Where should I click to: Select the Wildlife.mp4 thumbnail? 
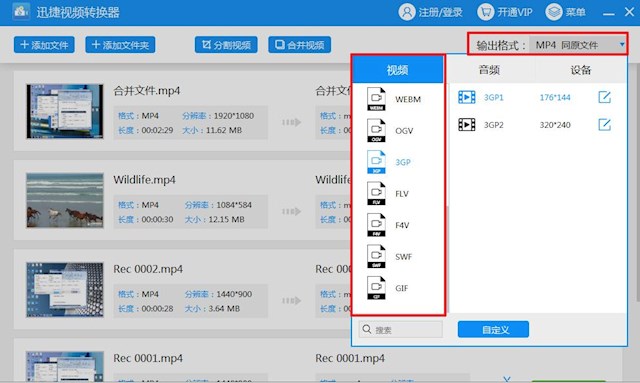tap(64, 200)
